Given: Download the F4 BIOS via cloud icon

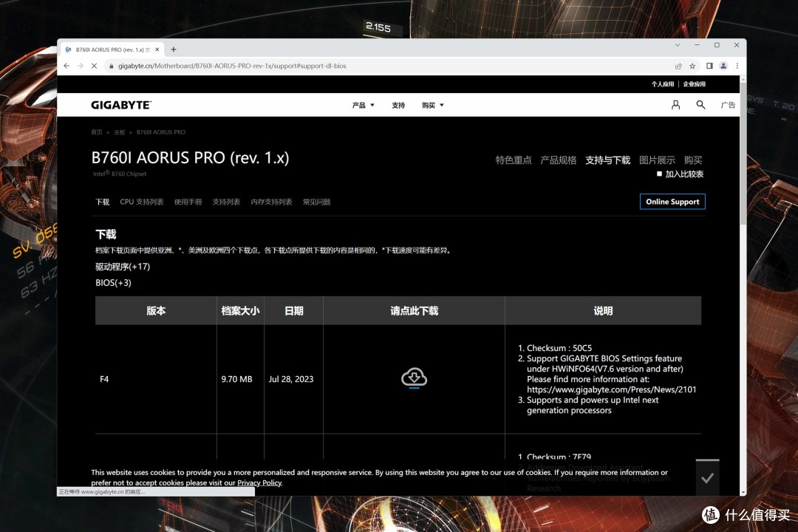Looking at the screenshot, I should click(x=414, y=378).
